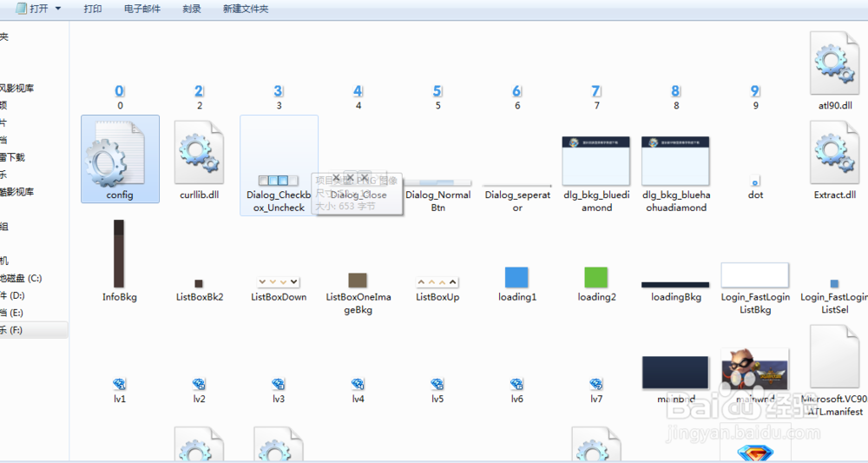Select the dot image file

[755, 181]
